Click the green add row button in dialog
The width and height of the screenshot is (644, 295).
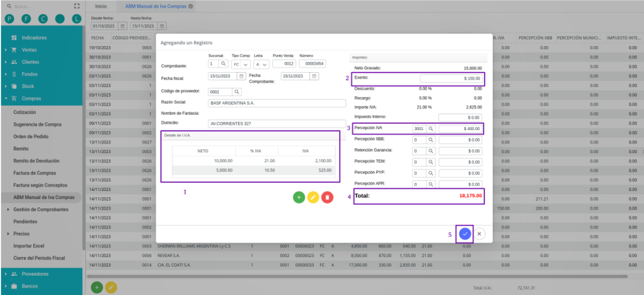tap(298, 198)
